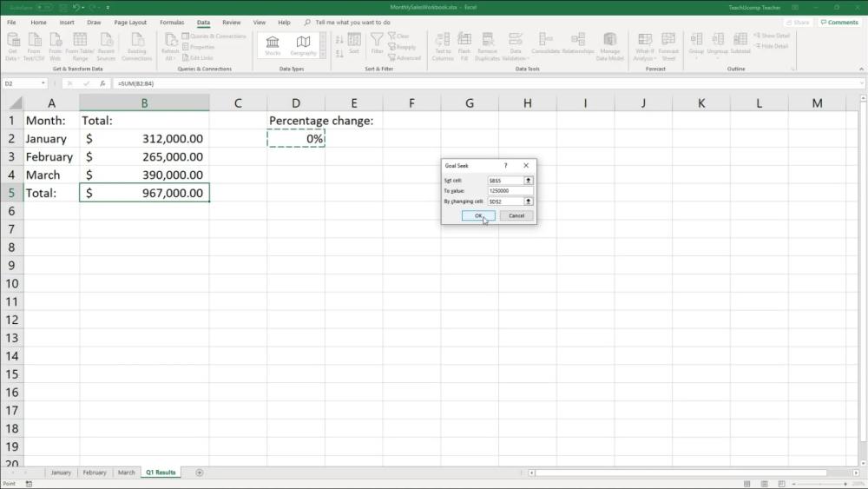
Task: Expand Data Types gallery more arrow
Action: coord(323,54)
